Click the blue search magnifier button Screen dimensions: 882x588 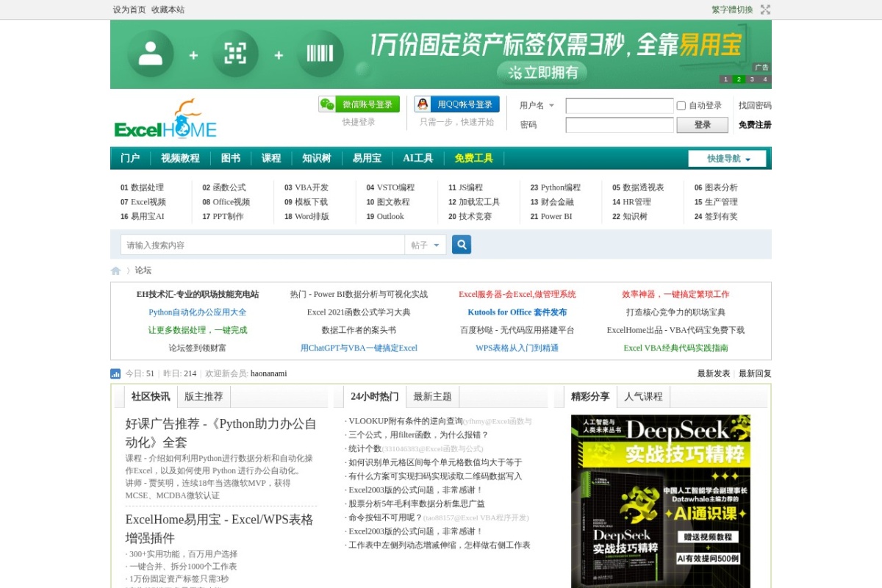462,245
